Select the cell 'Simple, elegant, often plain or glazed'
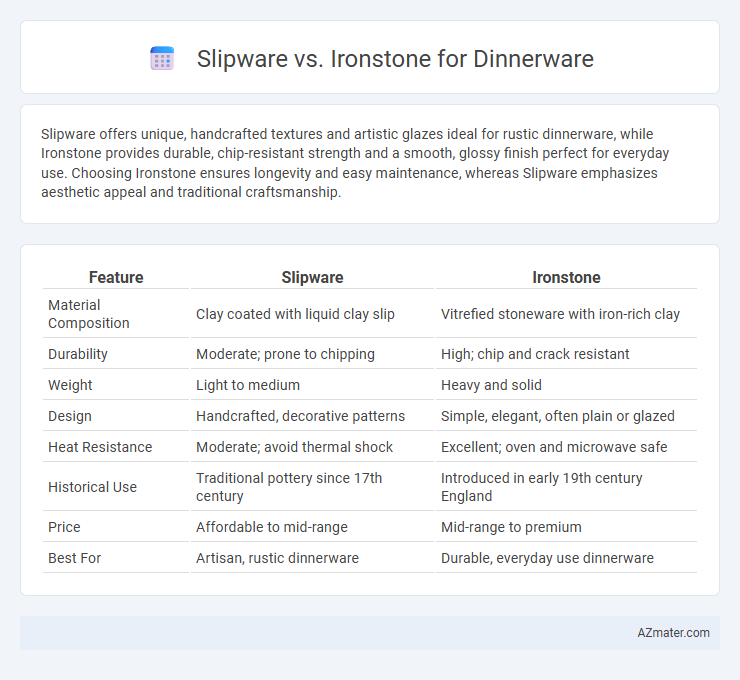 point(557,416)
